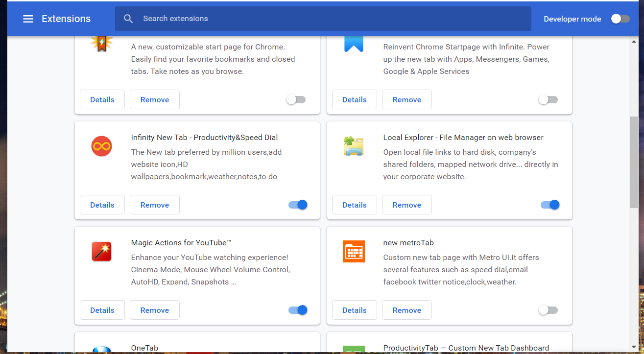644x354 pixels.
Task: Open Details for Local Explorer
Action: coord(355,205)
